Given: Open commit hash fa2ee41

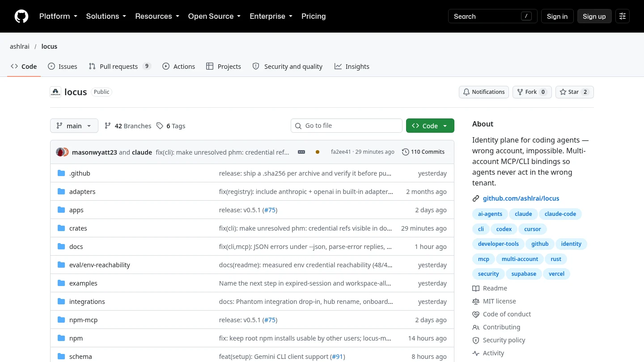Looking at the screenshot, I should pos(341,152).
